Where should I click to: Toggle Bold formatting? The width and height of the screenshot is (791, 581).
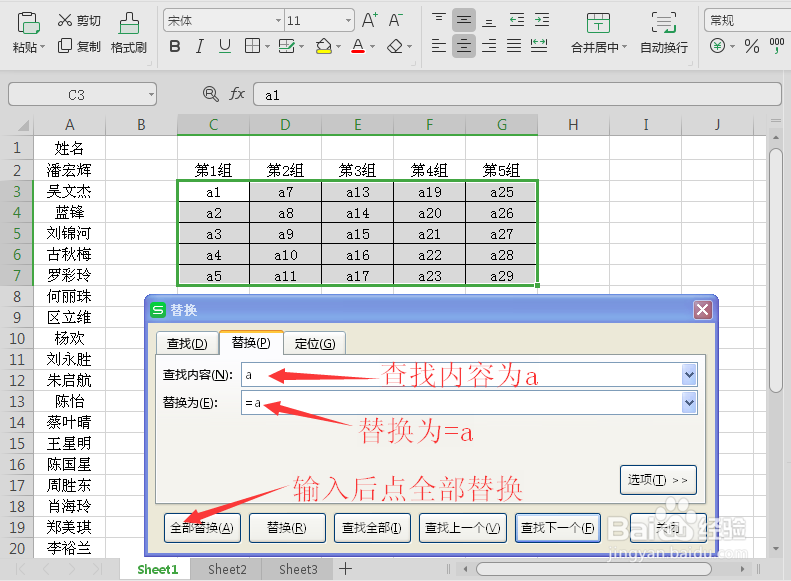[x=175, y=46]
